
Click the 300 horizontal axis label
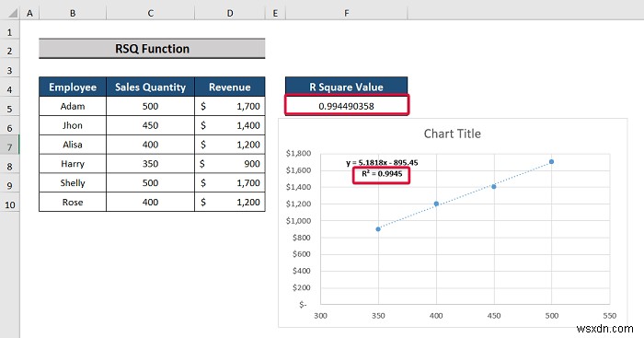tap(320, 316)
